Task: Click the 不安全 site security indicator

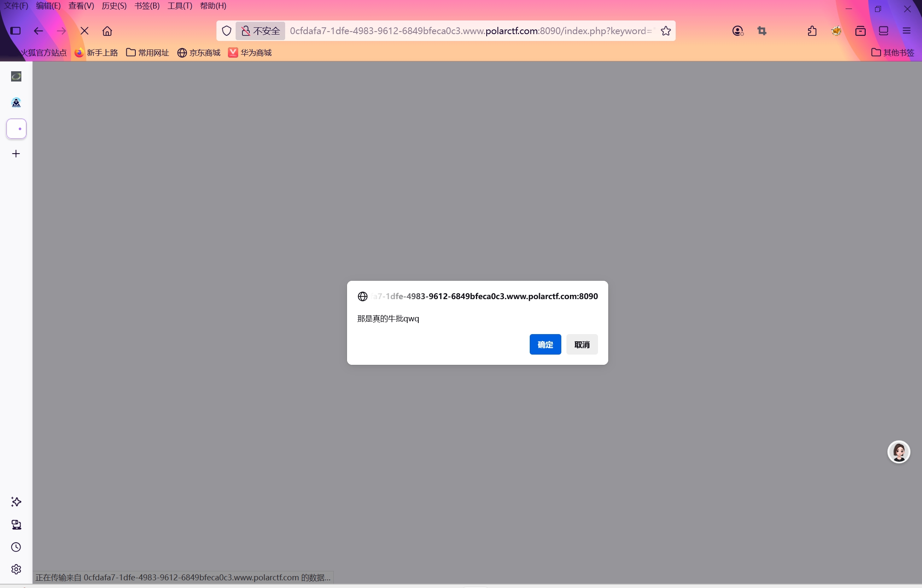Action: [x=260, y=31]
